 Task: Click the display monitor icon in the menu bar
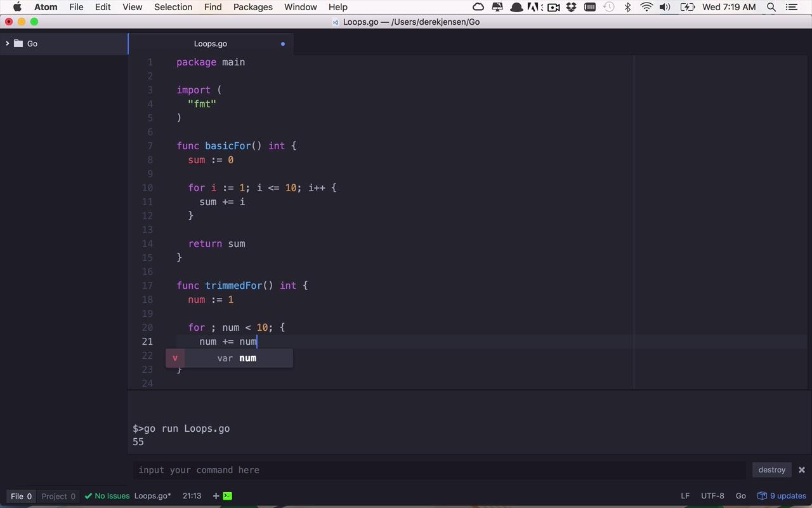coord(498,7)
